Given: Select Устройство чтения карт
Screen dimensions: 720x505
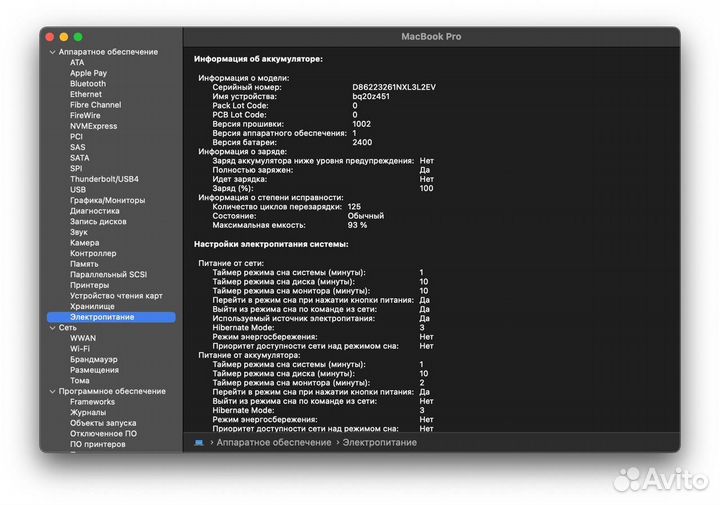Looking at the screenshot, I should [x=116, y=296].
